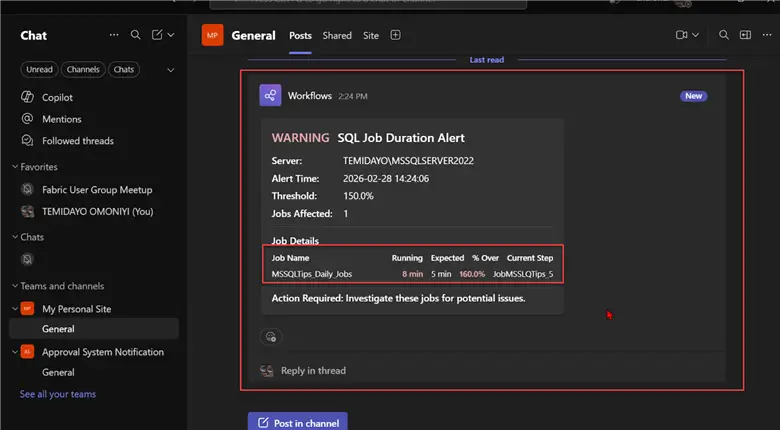Switch to the Shared tab
This screenshot has width=780, height=430.
click(x=337, y=35)
